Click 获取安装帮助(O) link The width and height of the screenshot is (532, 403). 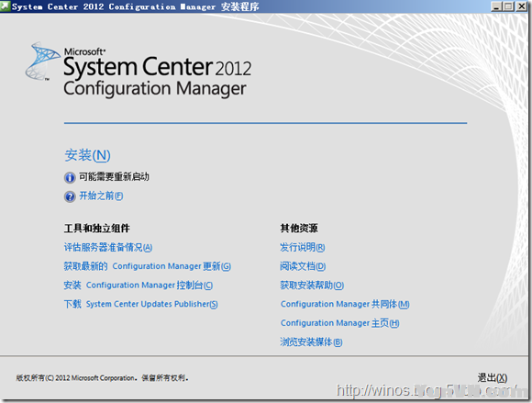tap(312, 285)
